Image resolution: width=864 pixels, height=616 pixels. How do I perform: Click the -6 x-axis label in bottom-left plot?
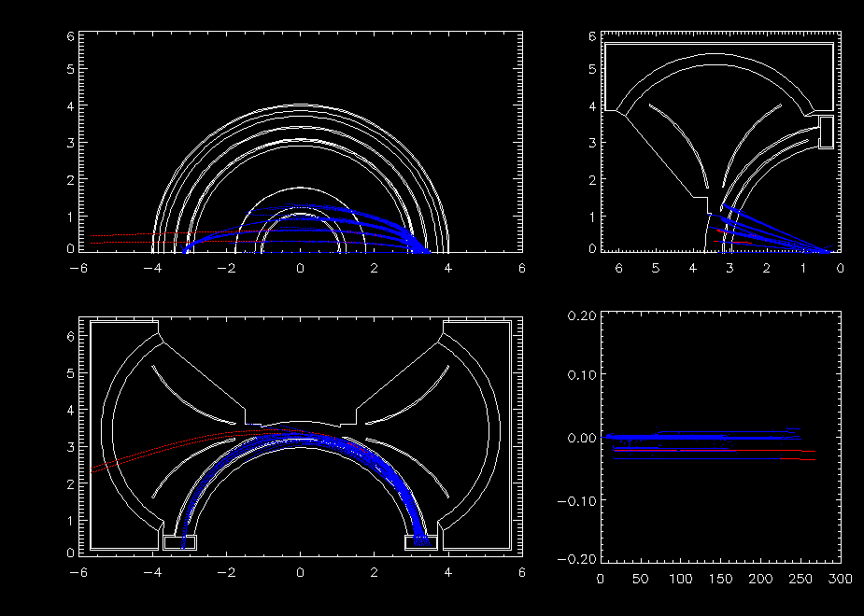coord(78,573)
